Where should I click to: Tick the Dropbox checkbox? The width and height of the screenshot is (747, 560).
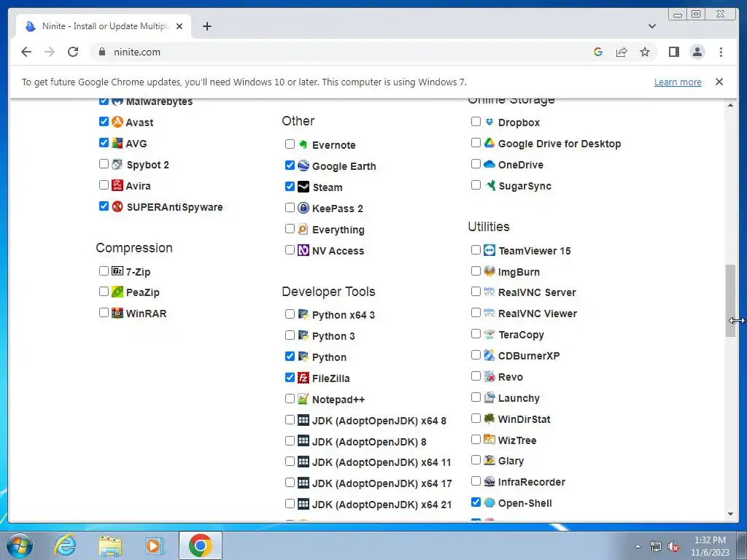coord(476,122)
